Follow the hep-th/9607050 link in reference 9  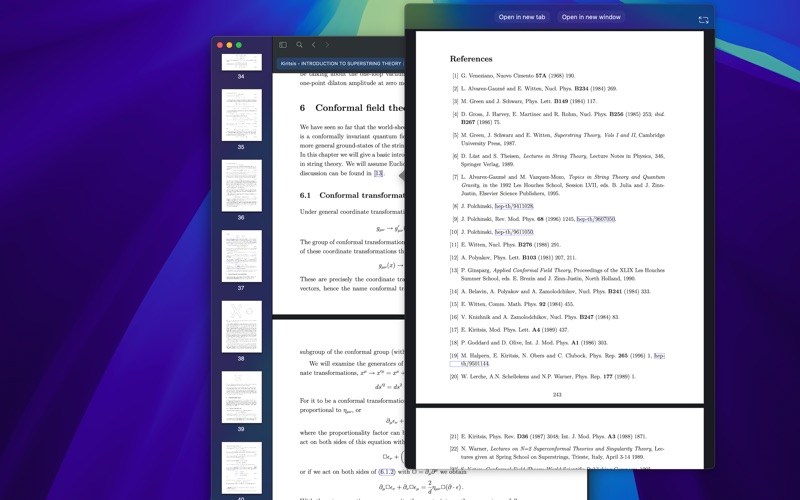596,219
